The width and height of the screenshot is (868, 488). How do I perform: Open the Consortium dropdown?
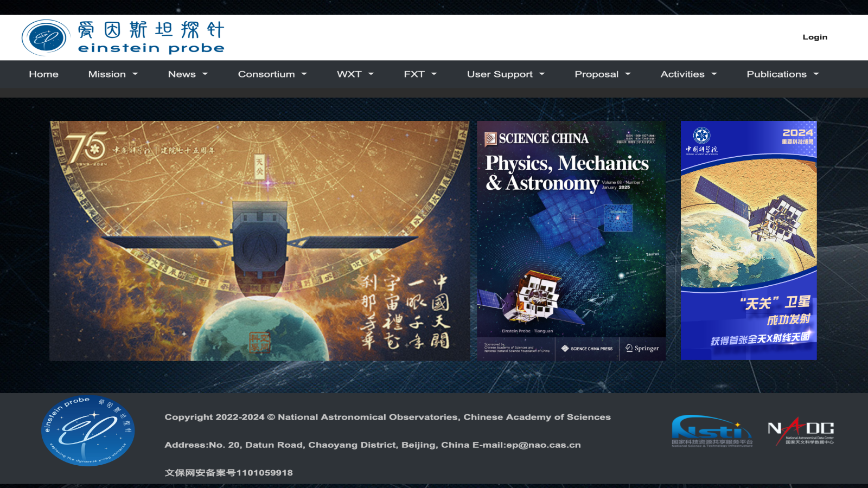[272, 74]
